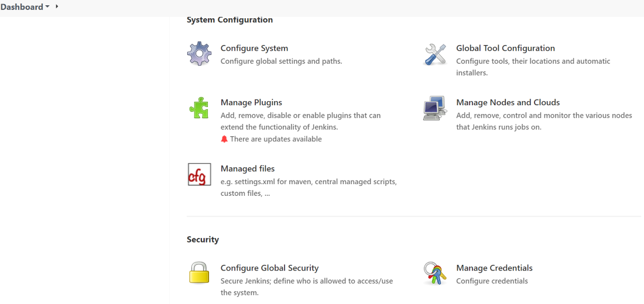Open the Manage Plugins title link

point(251,102)
